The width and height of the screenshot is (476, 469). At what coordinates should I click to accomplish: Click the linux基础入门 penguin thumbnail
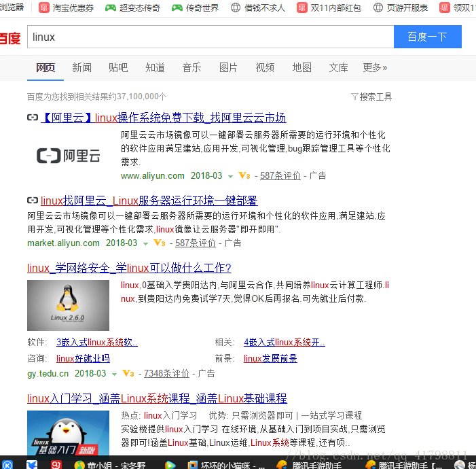coord(68,433)
